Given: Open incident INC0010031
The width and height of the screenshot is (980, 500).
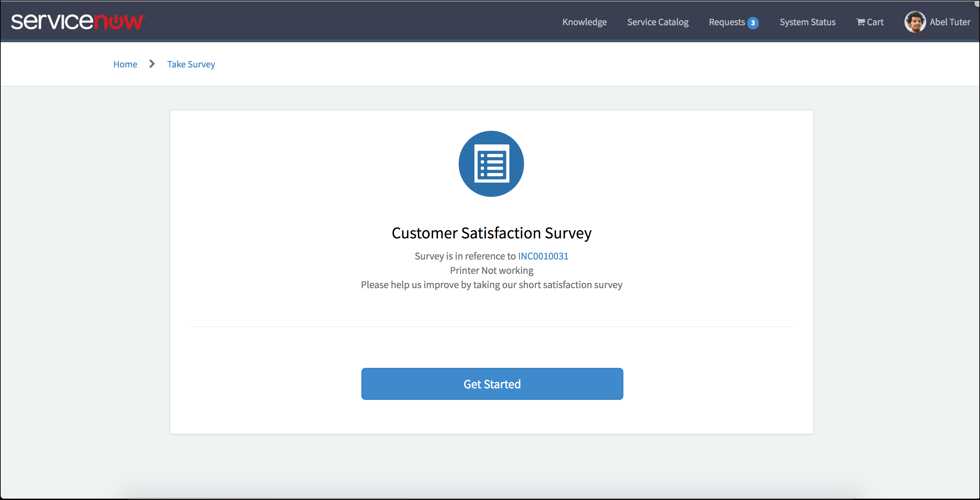Looking at the screenshot, I should click(543, 256).
